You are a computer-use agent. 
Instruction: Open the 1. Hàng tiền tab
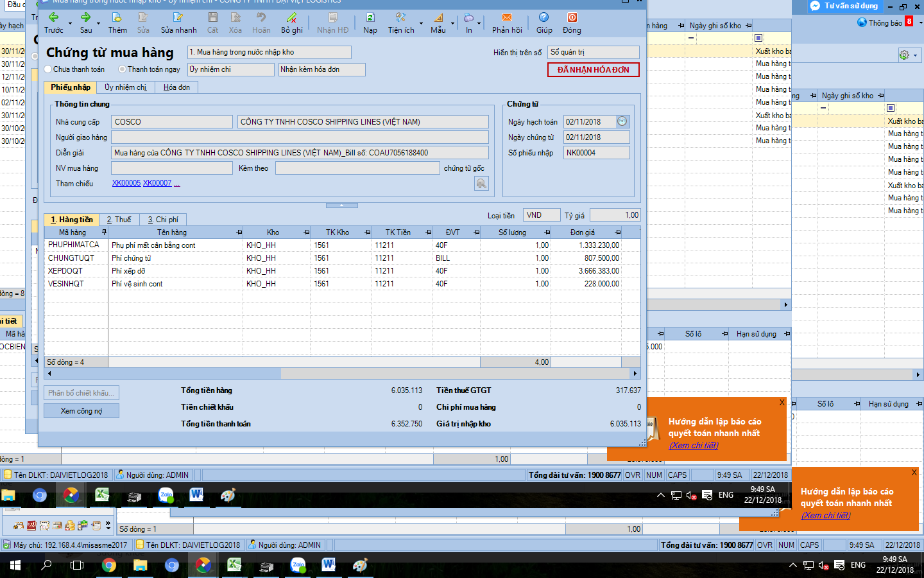pos(72,220)
